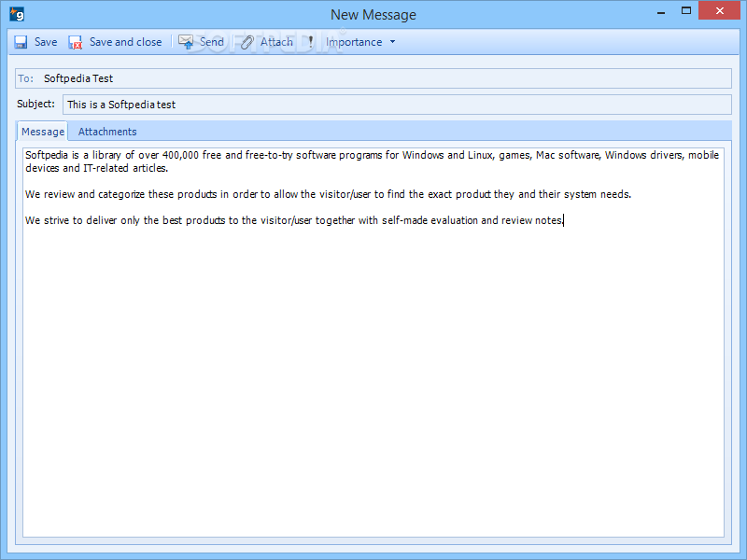Focus the To recipient field
Viewport: 747px width, 560px height.
(x=373, y=78)
